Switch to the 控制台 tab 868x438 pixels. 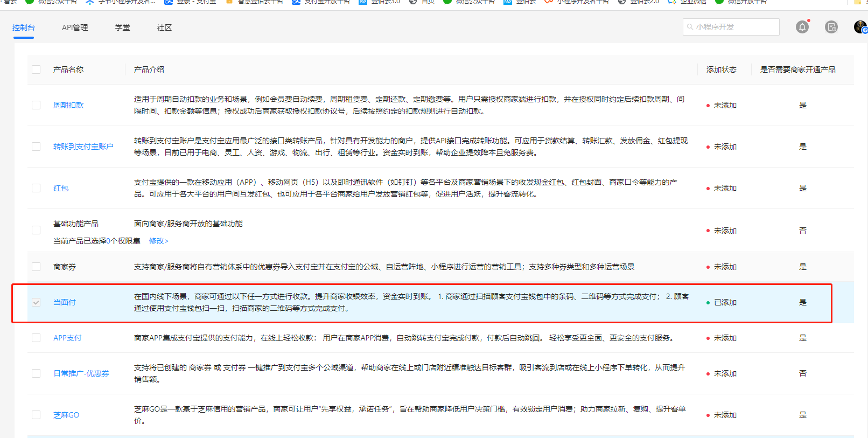point(24,27)
